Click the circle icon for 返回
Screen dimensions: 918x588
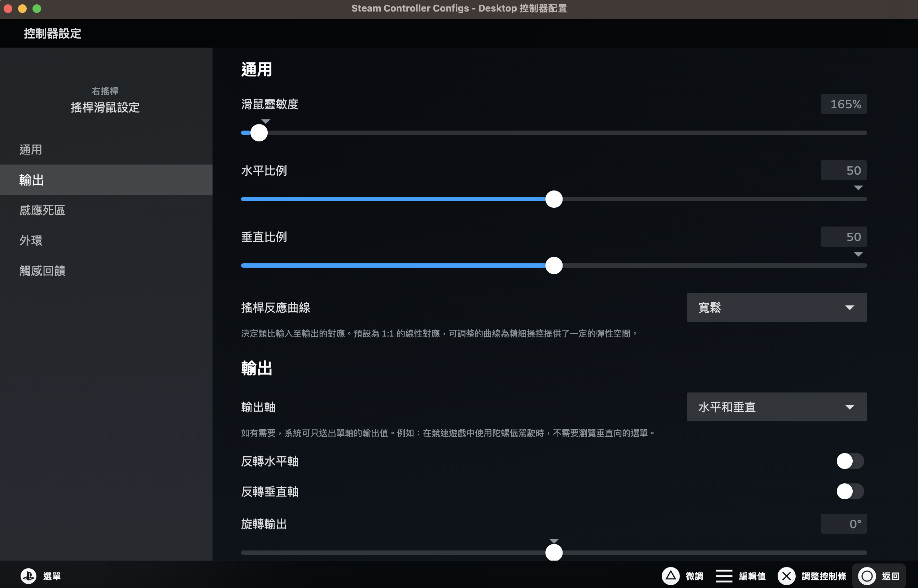click(867, 576)
